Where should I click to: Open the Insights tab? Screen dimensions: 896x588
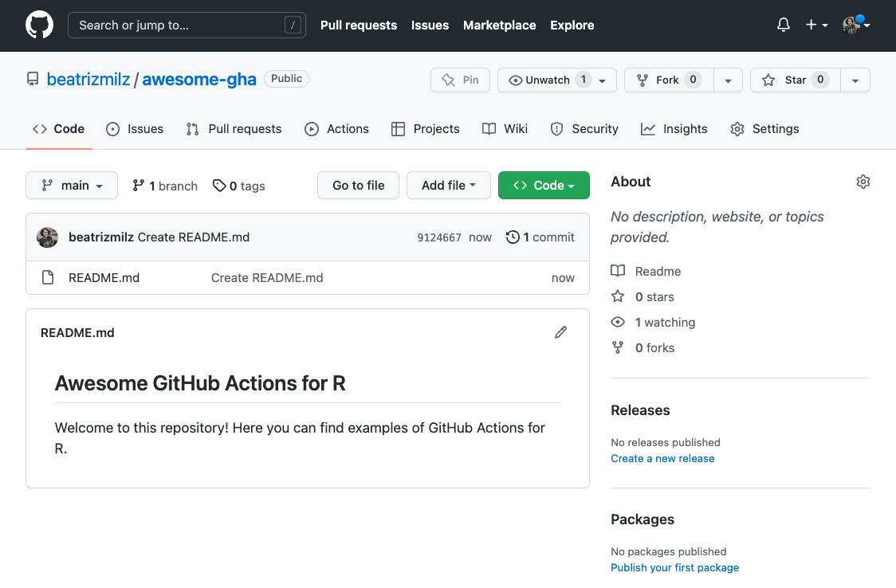[x=674, y=129]
